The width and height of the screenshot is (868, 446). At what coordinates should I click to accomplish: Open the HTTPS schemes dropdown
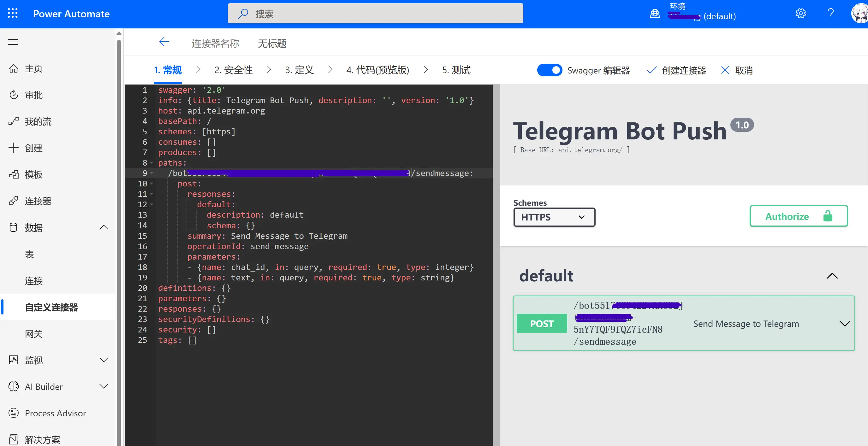[x=554, y=217]
